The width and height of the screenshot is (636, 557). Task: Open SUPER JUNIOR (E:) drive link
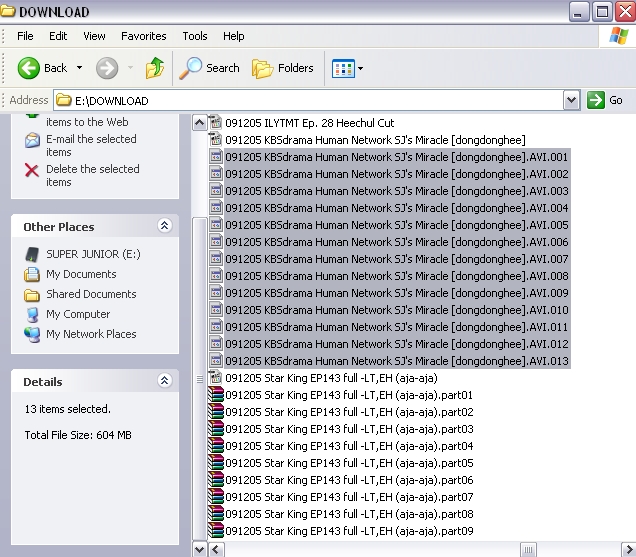tap(93, 254)
